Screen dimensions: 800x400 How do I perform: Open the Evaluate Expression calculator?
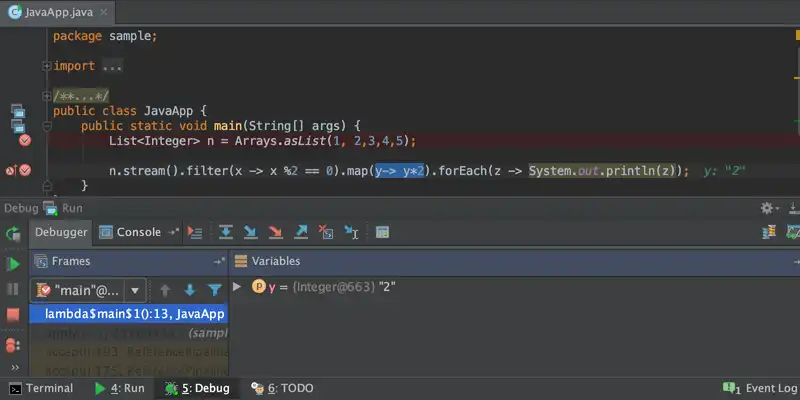[381, 232]
